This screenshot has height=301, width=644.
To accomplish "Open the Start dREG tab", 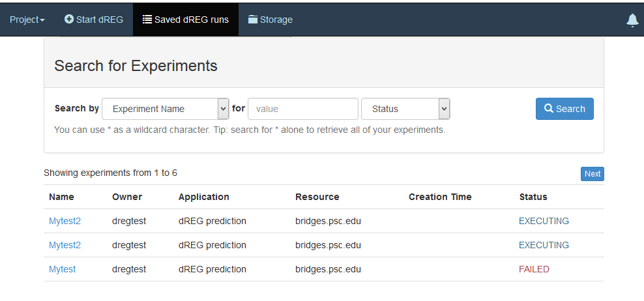I will [x=94, y=20].
